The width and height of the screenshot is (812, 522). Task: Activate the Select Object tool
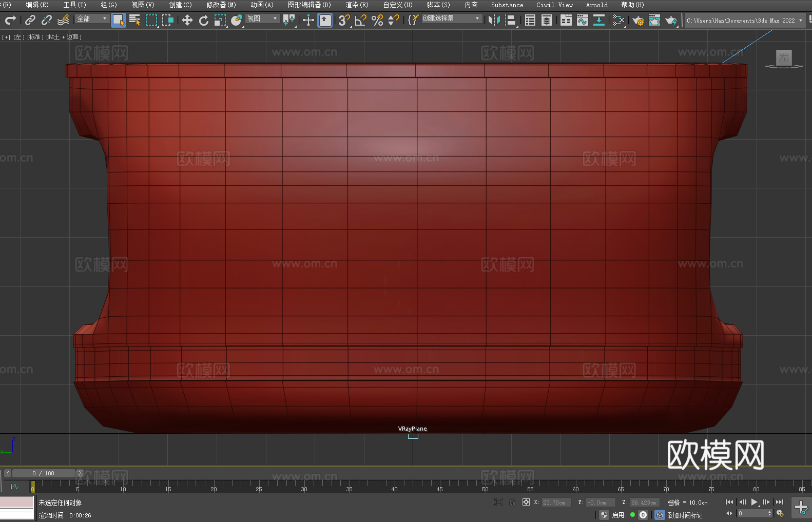click(x=119, y=20)
